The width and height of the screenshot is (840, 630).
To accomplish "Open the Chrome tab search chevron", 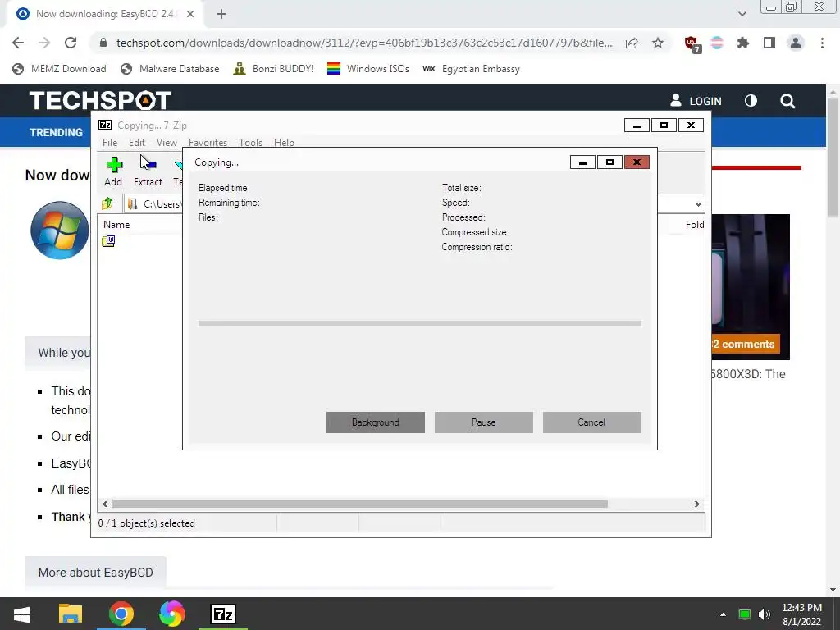I will [742, 14].
